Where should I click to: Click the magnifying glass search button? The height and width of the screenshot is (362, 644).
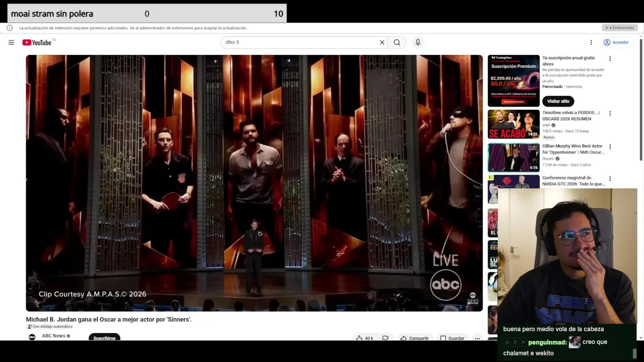click(397, 42)
